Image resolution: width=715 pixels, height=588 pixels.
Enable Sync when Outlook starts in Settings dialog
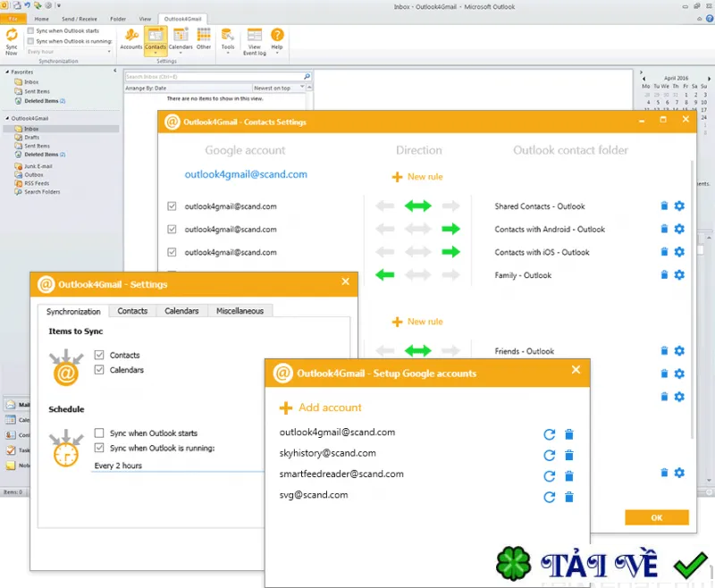[x=99, y=433]
